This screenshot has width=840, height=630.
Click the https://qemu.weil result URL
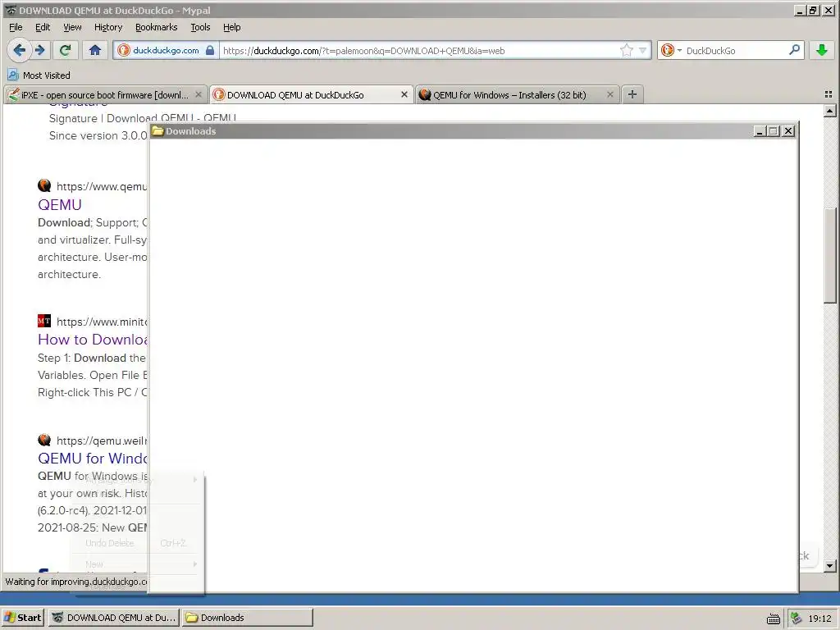click(x=102, y=441)
